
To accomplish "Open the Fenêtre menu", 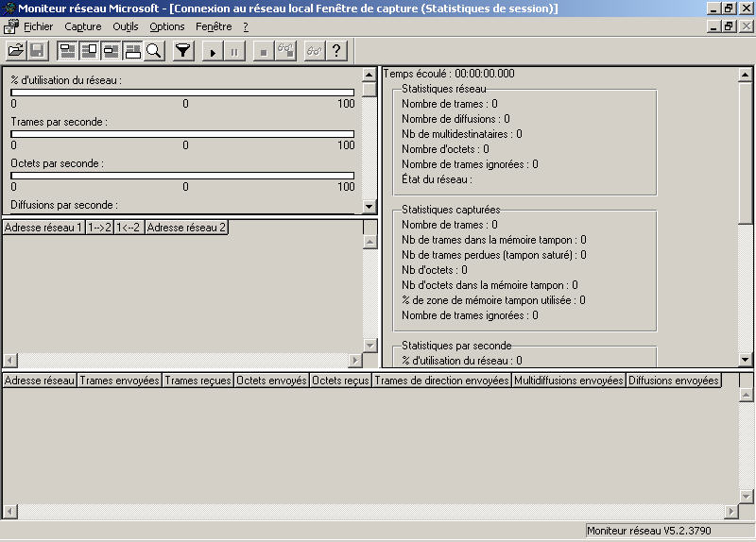I will pos(214,26).
